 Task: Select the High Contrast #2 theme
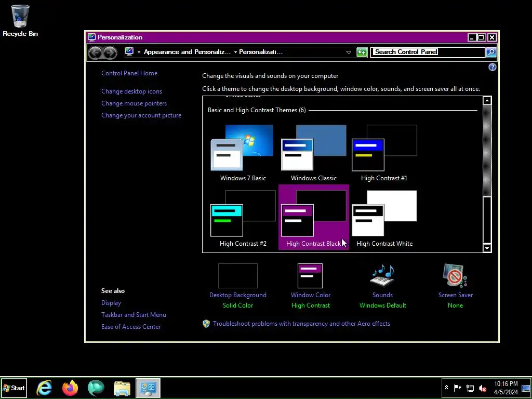pos(243,218)
